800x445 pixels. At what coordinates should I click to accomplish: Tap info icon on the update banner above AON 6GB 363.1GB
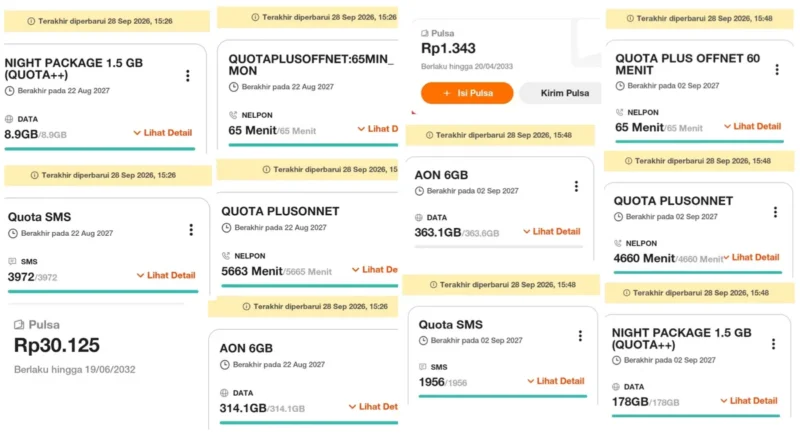[430, 135]
